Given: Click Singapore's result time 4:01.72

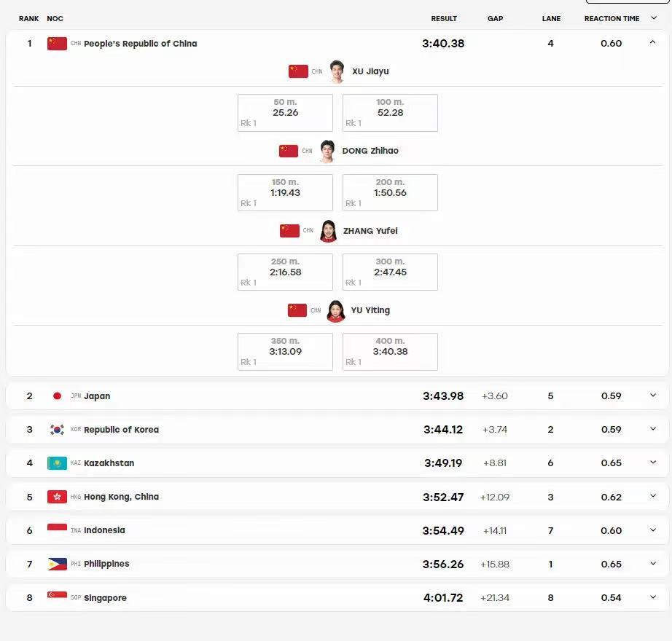Looking at the screenshot, I should [x=443, y=598].
